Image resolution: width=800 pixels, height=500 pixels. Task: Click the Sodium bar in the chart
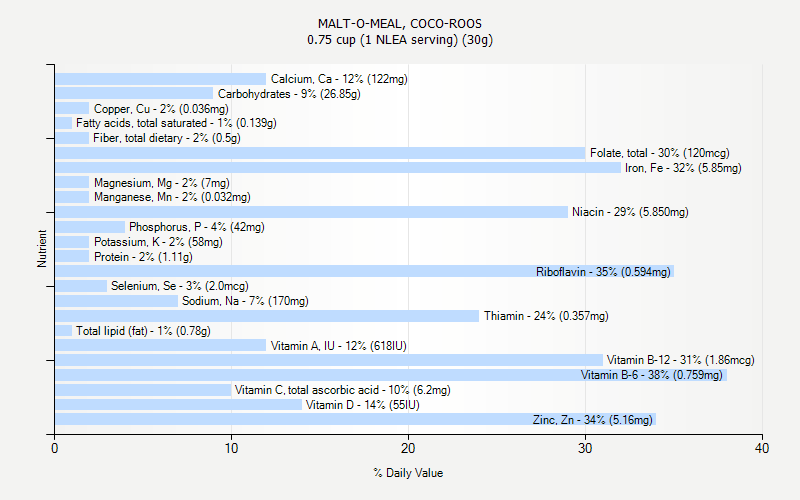[x=116, y=301]
